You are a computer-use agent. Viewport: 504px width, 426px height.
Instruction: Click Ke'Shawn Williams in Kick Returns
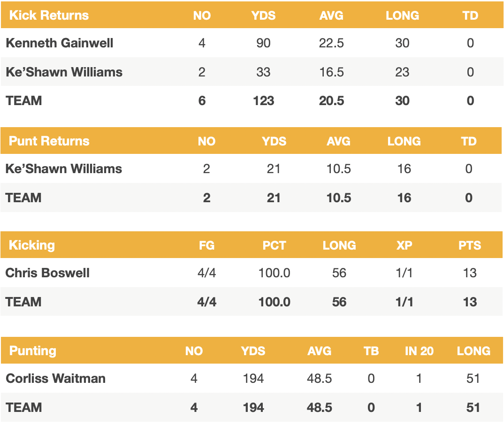click(64, 72)
